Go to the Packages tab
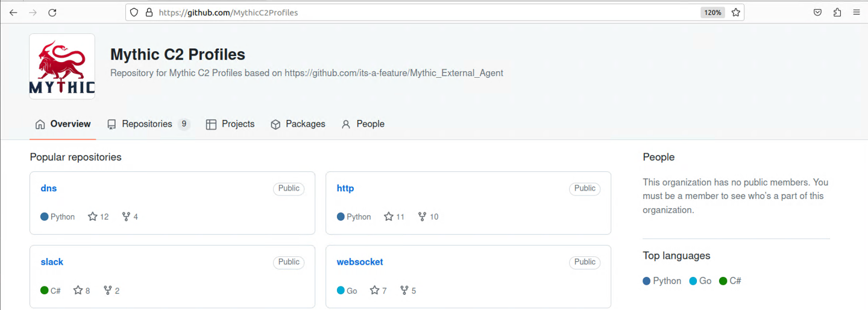This screenshot has width=868, height=310. click(298, 124)
